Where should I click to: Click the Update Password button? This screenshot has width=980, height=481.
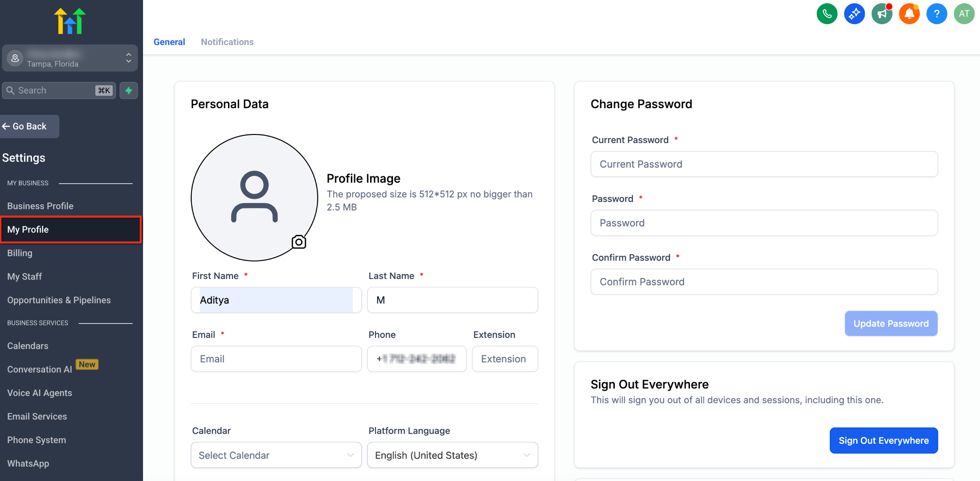tap(891, 324)
